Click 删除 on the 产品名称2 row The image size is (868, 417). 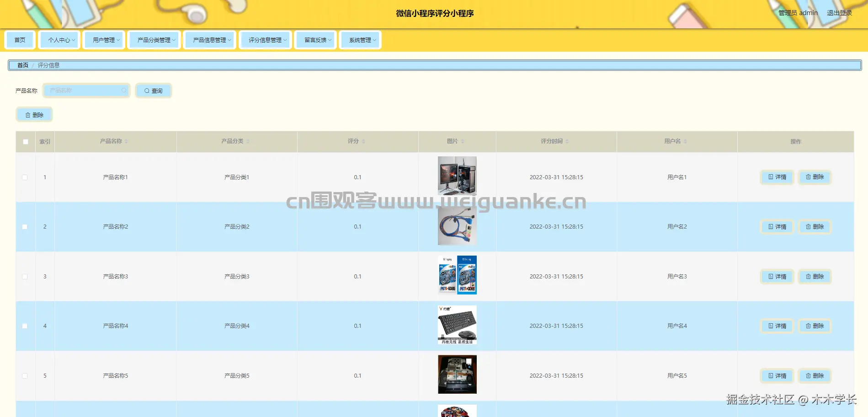(815, 227)
